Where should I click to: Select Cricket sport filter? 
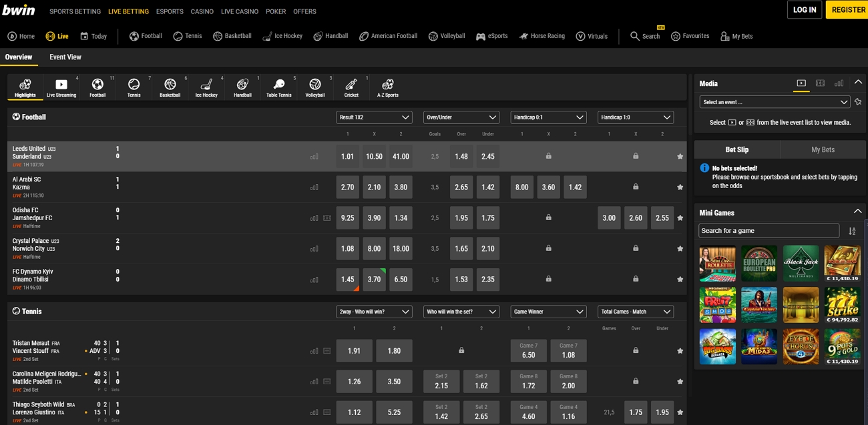point(351,87)
